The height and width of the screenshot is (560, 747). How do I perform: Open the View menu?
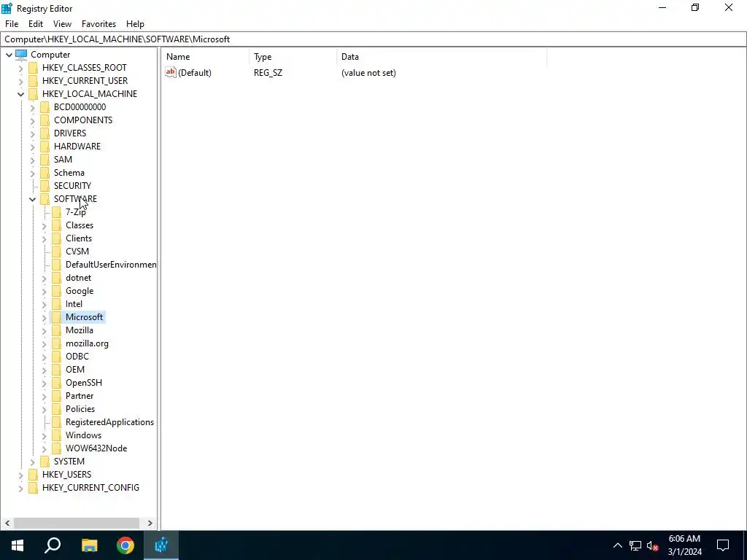tap(62, 24)
